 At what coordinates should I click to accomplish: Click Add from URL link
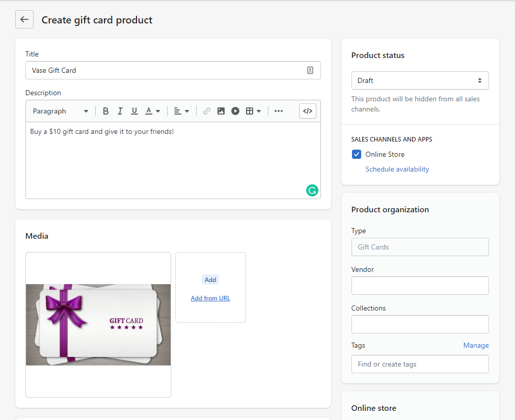point(210,298)
